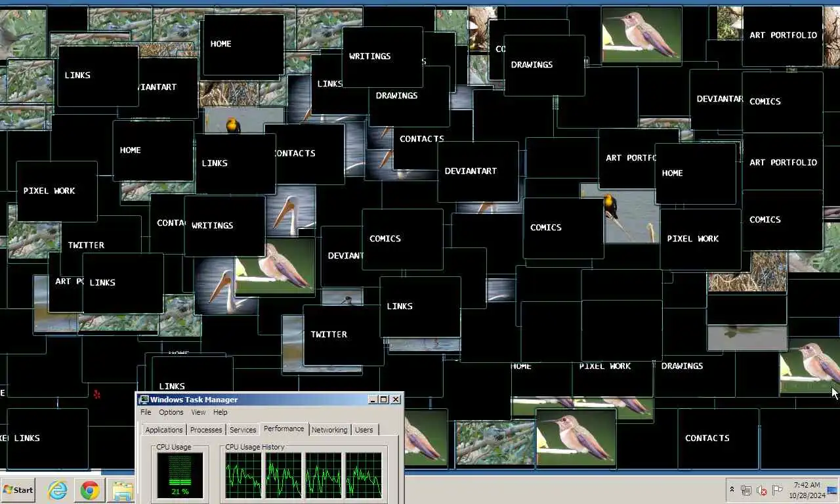Open the TWITTER tile beneath the PIXEL WORK tile
The height and width of the screenshot is (504, 840).
click(x=86, y=245)
